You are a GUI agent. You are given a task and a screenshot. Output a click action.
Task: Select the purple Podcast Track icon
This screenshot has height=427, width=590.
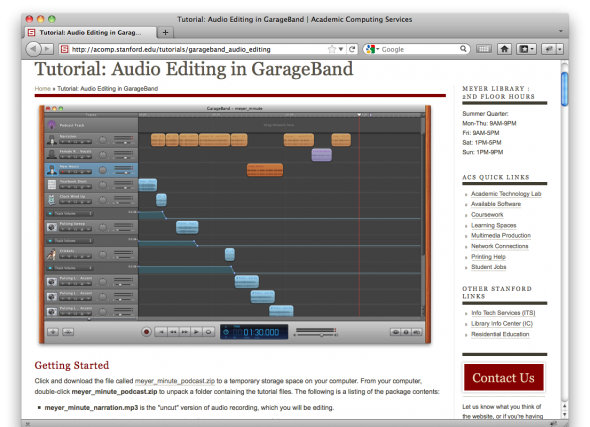pos(52,125)
